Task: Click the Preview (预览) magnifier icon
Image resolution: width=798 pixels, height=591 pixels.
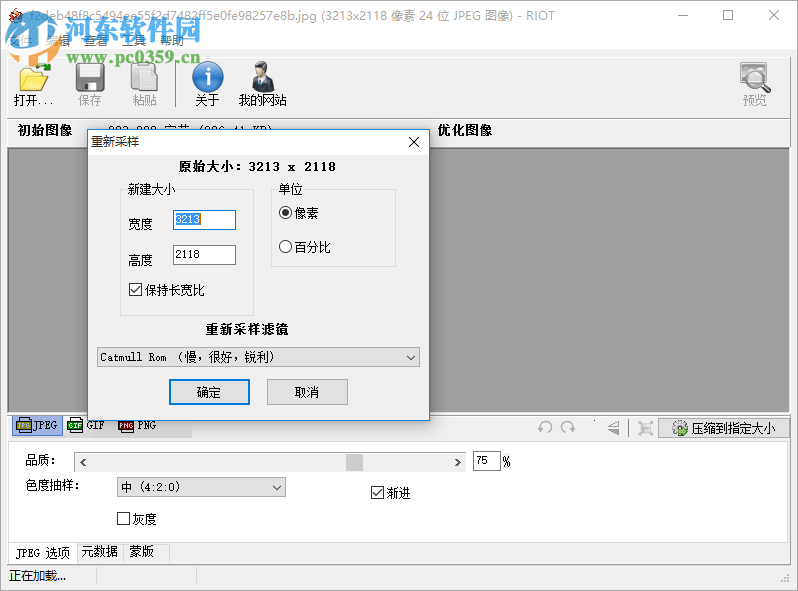Action: 755,77
